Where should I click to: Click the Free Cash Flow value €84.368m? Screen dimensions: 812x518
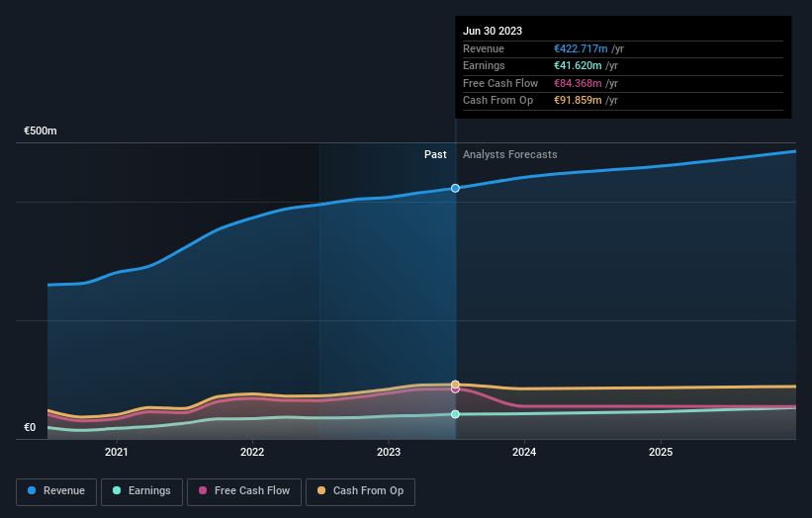point(578,83)
